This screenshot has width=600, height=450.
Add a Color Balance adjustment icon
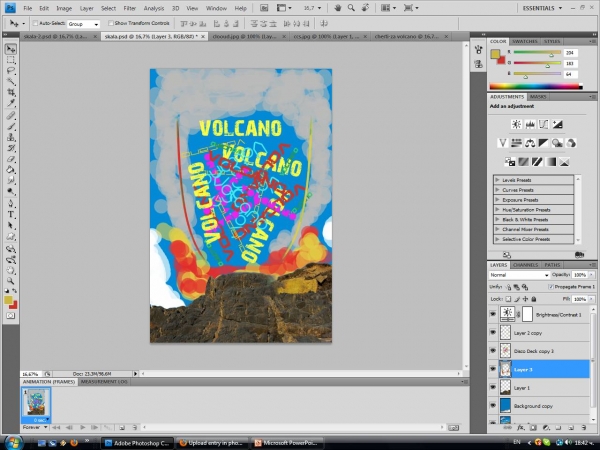tap(530, 143)
